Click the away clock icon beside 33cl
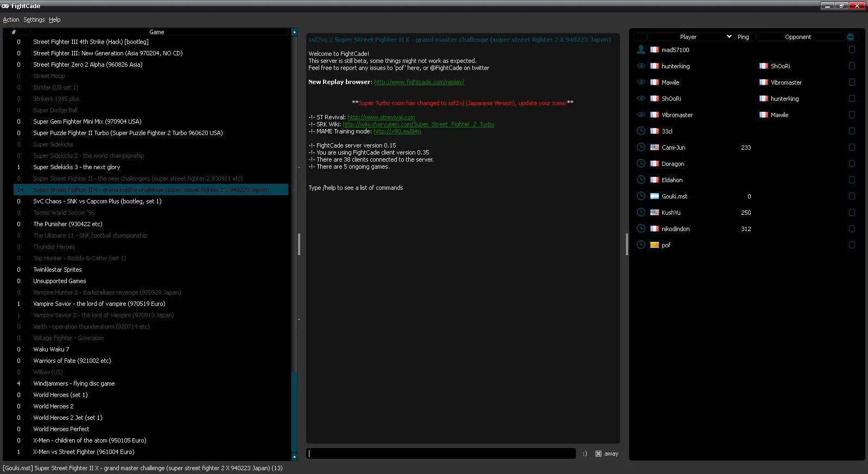This screenshot has height=474, width=868. (x=641, y=131)
